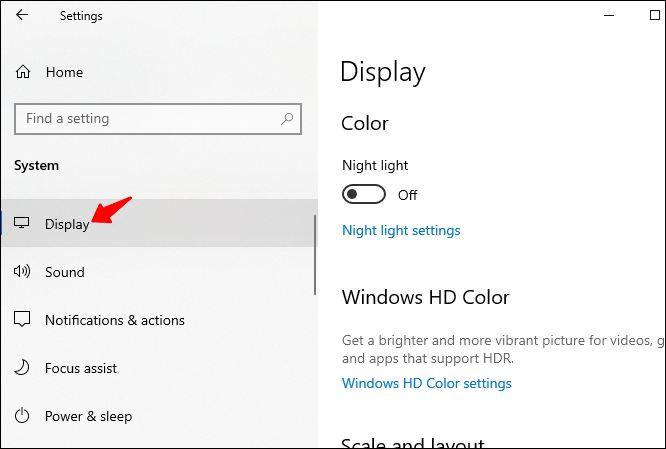Click the Focus assist moon icon

point(22,367)
